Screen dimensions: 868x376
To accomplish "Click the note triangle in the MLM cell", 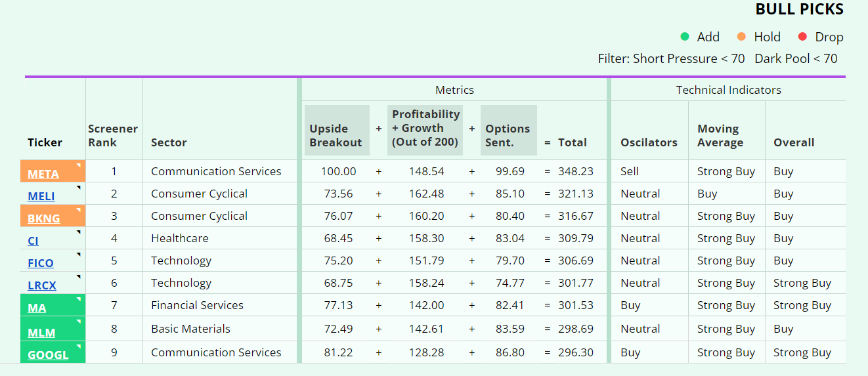I will (79, 322).
